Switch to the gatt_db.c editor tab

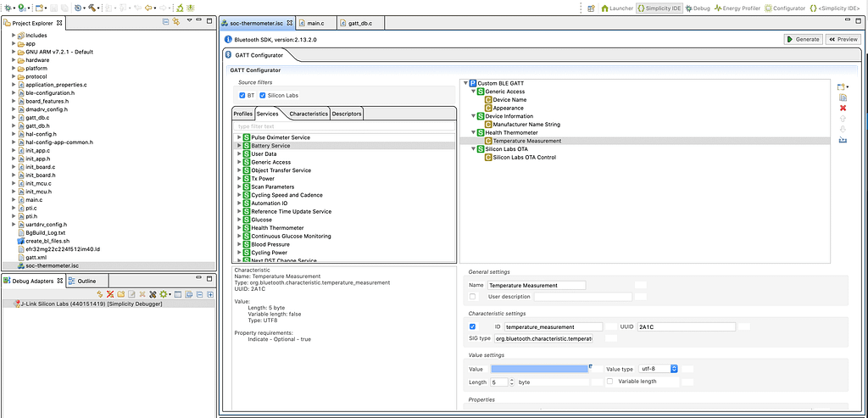pos(359,23)
